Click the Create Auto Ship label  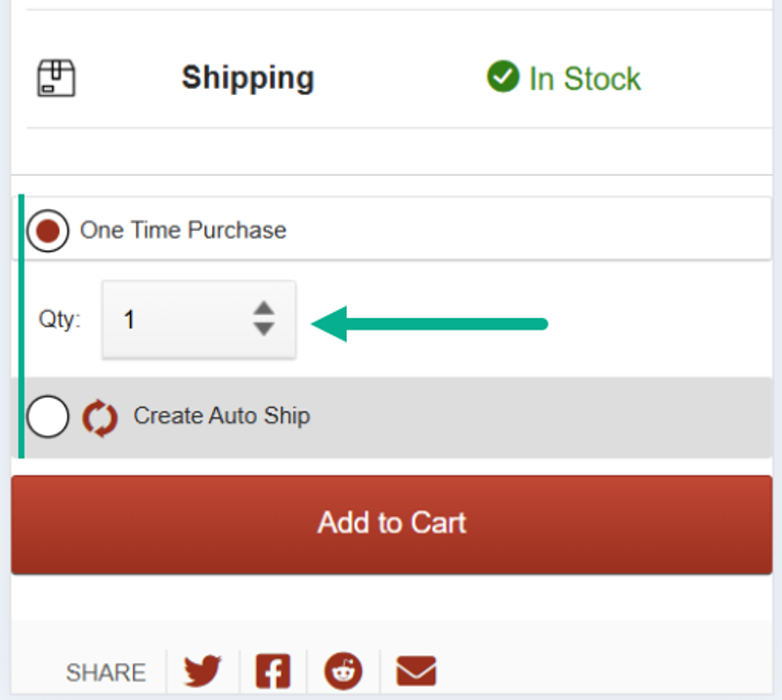(222, 416)
